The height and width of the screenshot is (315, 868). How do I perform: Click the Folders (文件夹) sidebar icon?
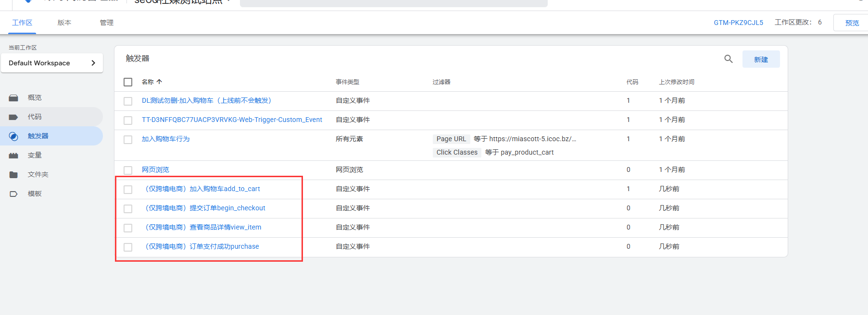(x=13, y=175)
